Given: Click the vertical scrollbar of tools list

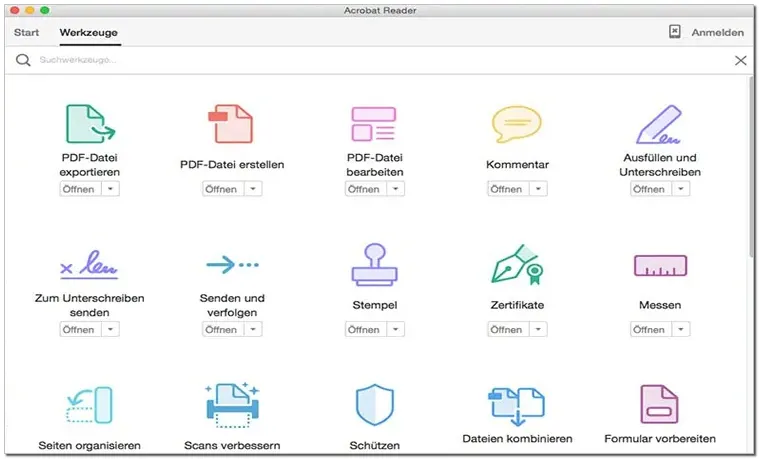Looking at the screenshot, I should 751,167.
